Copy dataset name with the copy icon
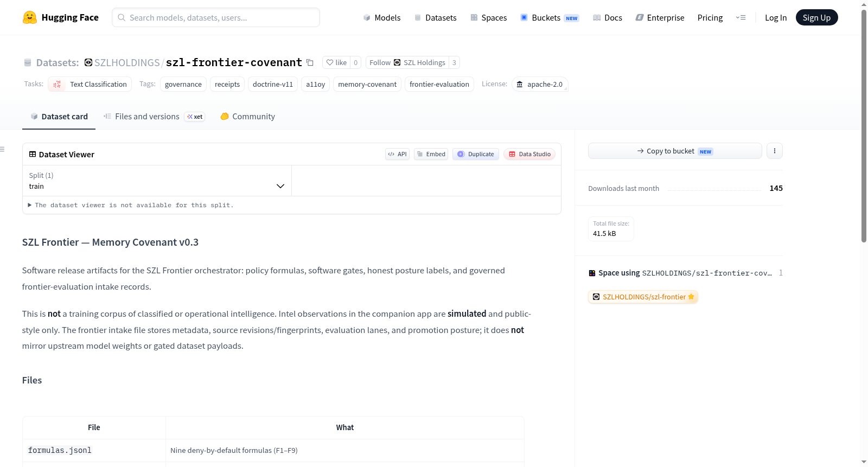868x467 pixels. [x=310, y=62]
